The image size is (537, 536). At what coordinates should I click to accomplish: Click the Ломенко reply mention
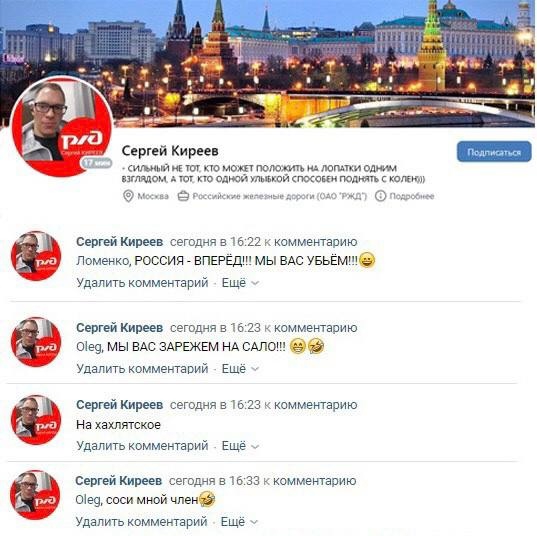[103, 261]
